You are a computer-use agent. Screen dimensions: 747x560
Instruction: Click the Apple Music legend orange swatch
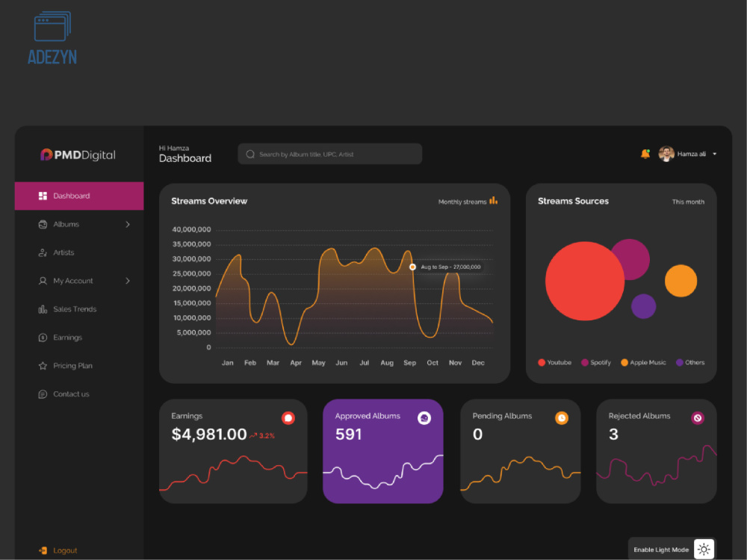click(x=624, y=362)
